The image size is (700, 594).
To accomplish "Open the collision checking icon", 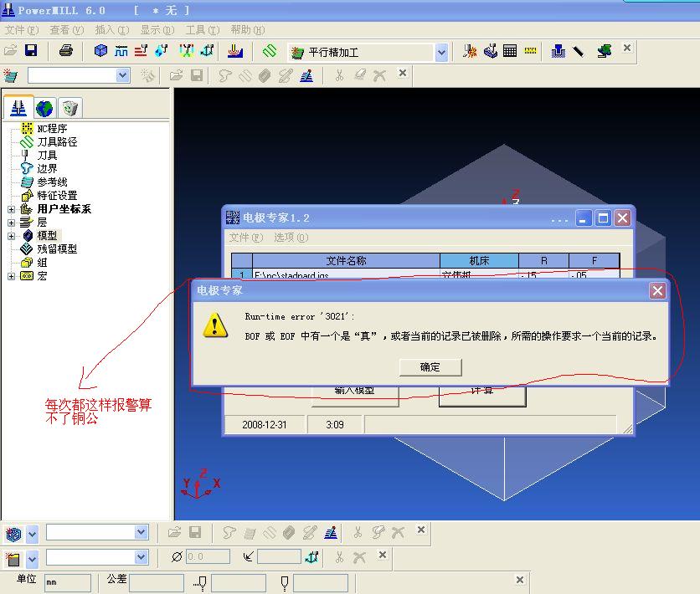I will [470, 51].
